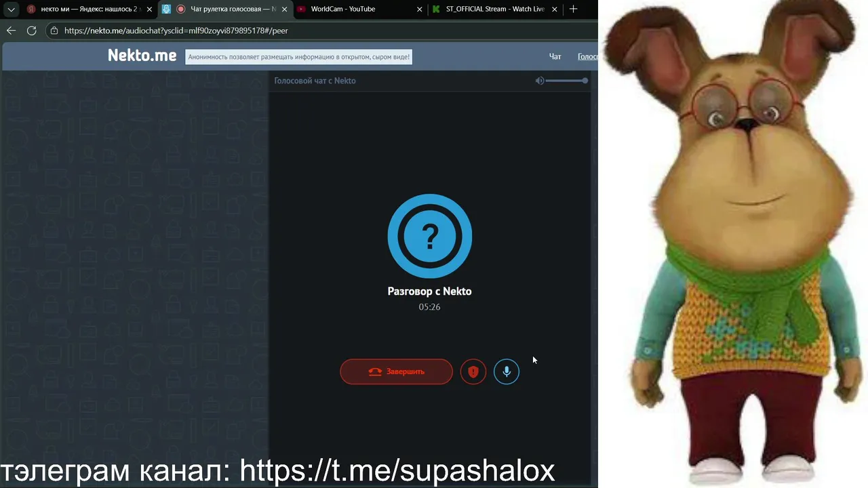Open the Чат menu item
The width and height of the screenshot is (868, 488).
pyautogui.click(x=555, y=56)
